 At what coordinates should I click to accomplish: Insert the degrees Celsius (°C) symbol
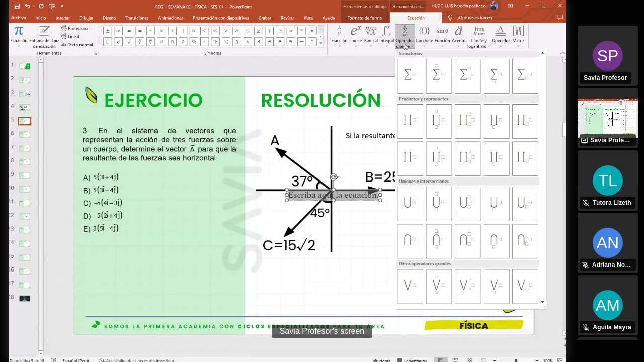point(226,42)
